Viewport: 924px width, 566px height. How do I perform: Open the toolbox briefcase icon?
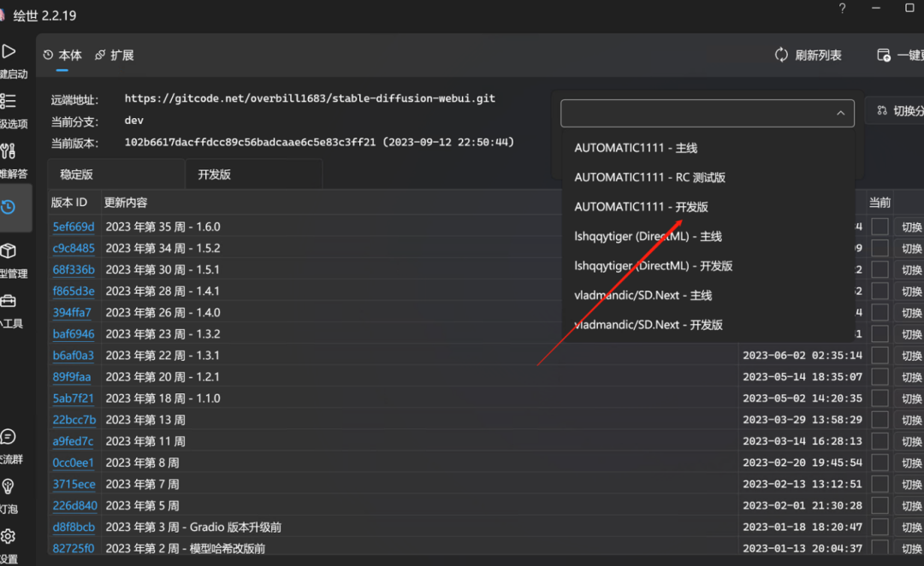click(x=9, y=301)
